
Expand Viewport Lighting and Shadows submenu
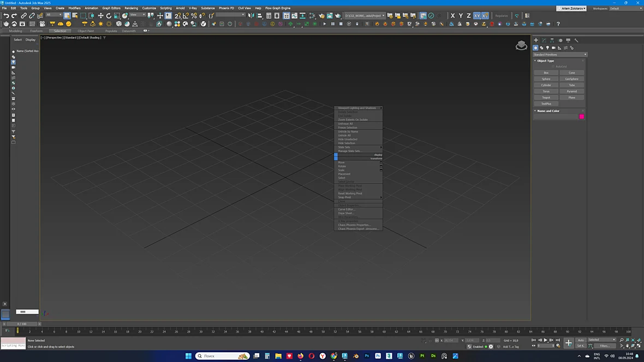pyautogui.click(x=359, y=108)
